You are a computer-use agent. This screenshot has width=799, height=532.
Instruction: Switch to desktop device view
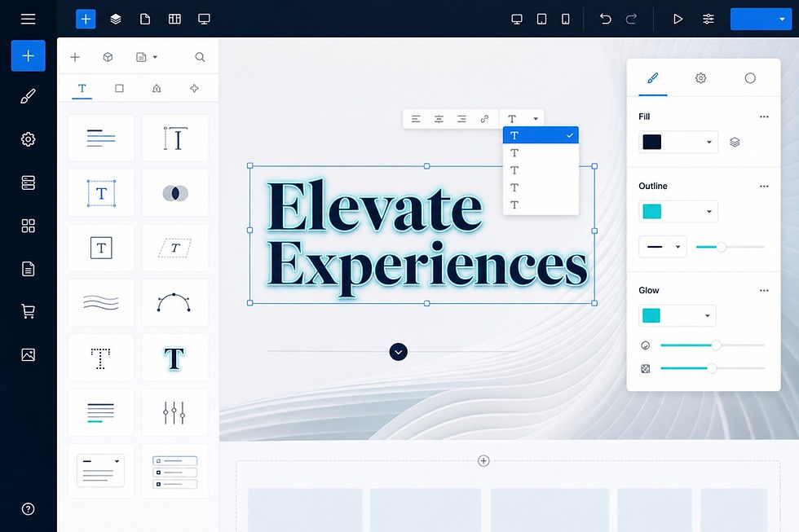[x=517, y=20]
